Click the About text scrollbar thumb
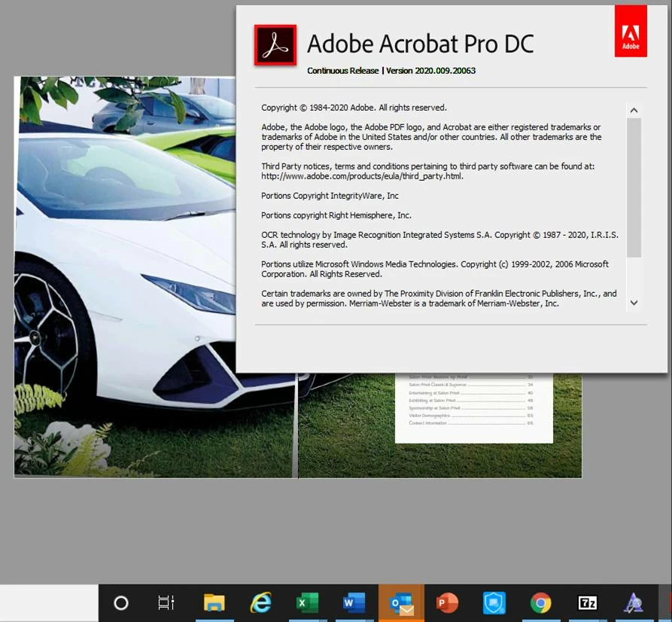This screenshot has width=672, height=622. [634, 188]
